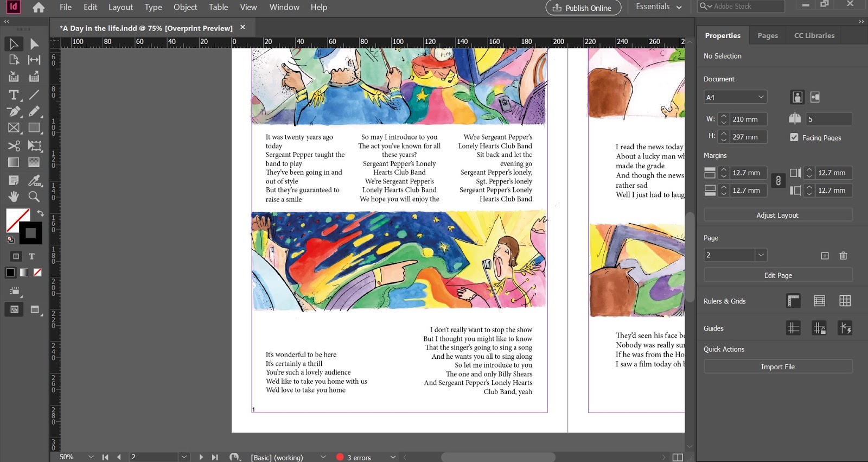The width and height of the screenshot is (868, 462).
Task: Select the Stroke color swatch
Action: pyautogui.click(x=31, y=234)
